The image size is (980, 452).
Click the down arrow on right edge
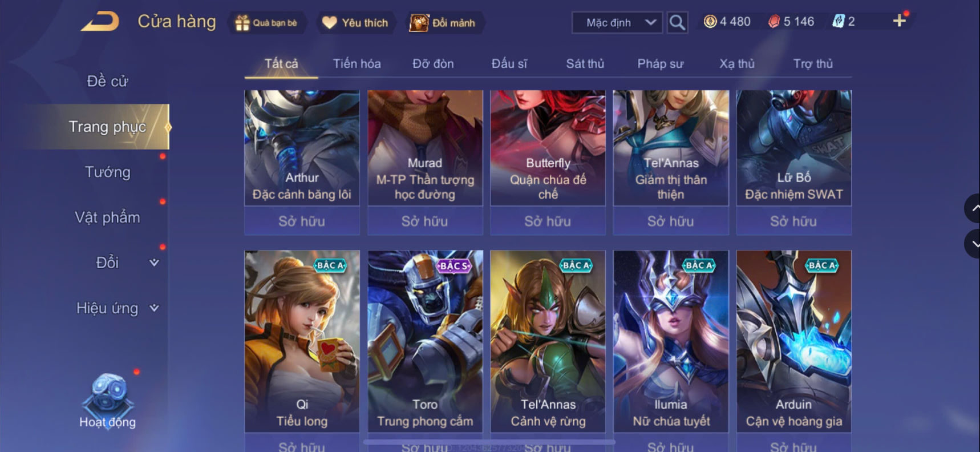click(x=973, y=244)
